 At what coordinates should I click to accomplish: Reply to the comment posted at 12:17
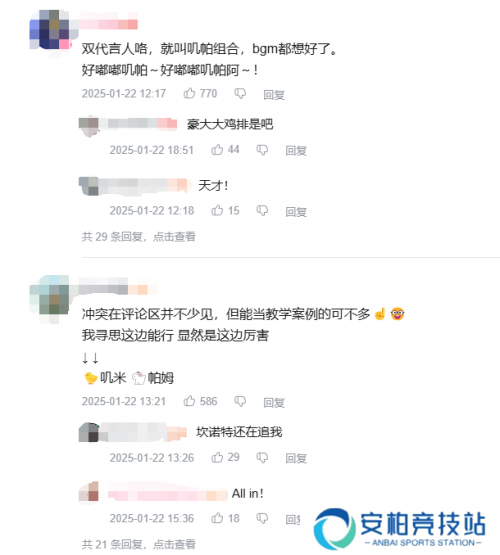point(274,95)
